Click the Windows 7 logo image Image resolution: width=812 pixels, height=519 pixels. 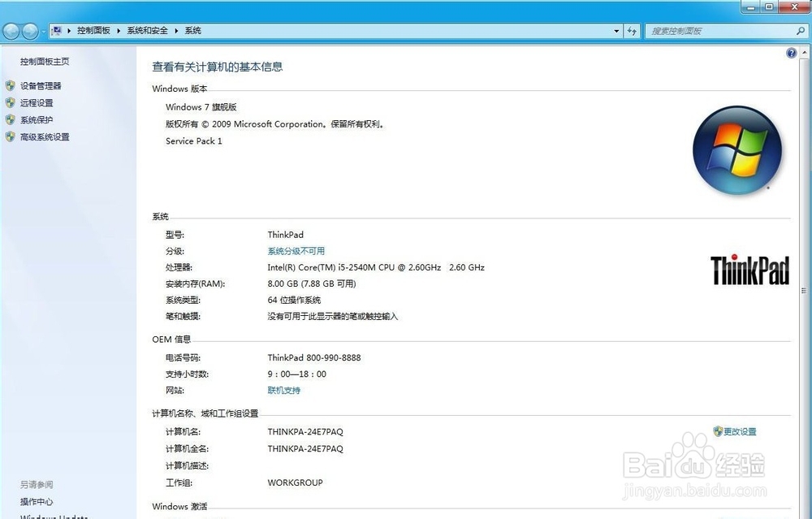point(737,151)
